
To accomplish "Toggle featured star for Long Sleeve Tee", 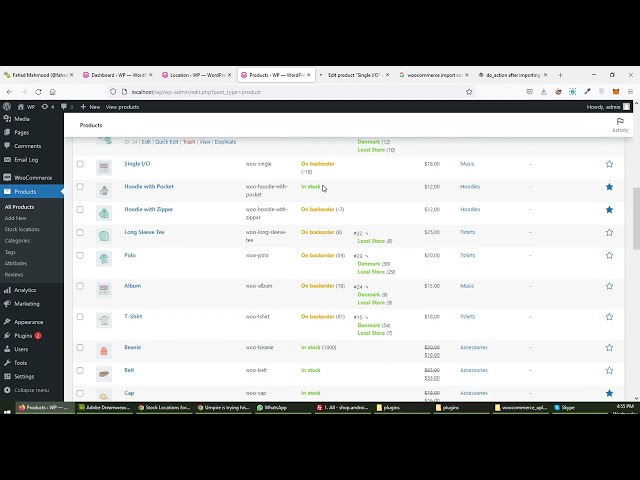I will (x=609, y=233).
